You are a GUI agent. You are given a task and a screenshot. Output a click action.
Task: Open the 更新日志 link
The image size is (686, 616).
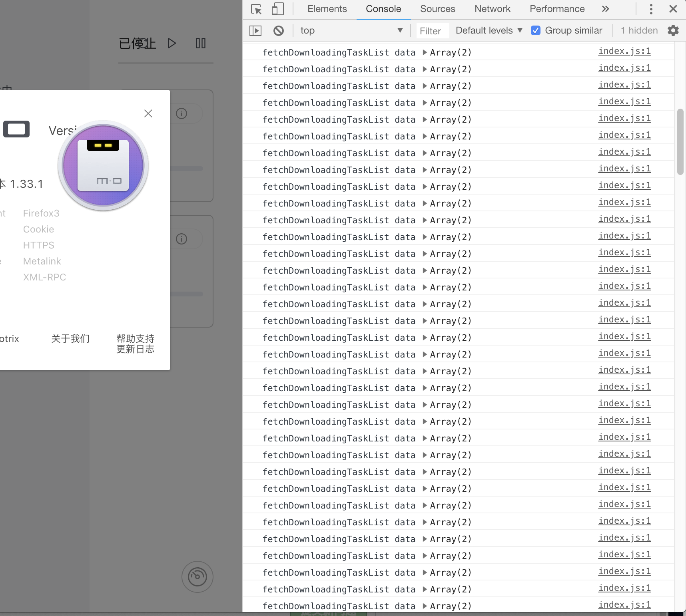coord(136,349)
